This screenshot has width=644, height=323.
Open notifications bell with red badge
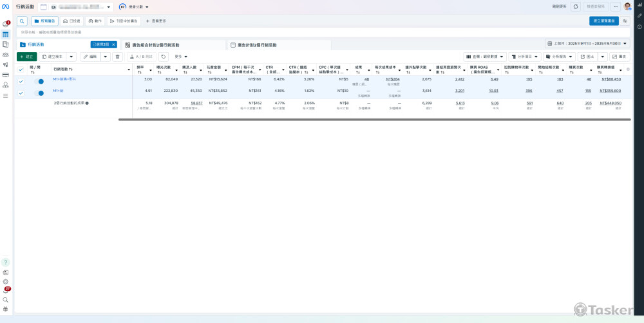(x=5, y=290)
